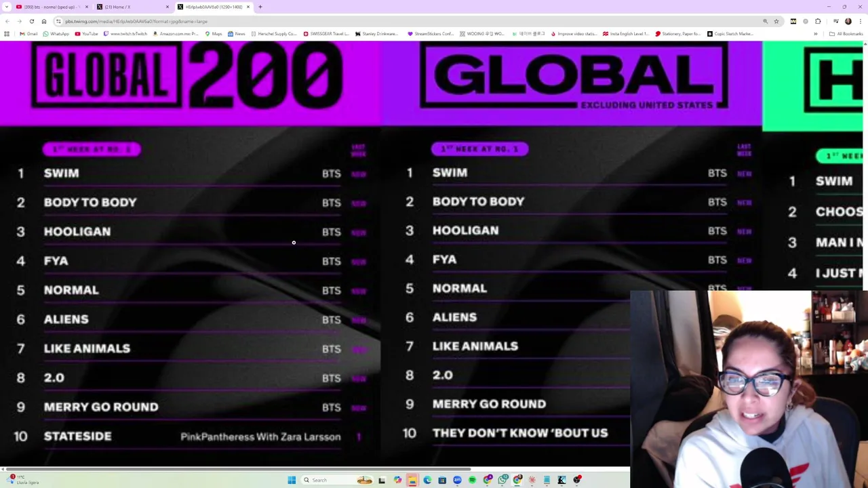Screen dimensions: 868x488
Task: Open the Chrome profile avatar
Action: (x=848, y=21)
